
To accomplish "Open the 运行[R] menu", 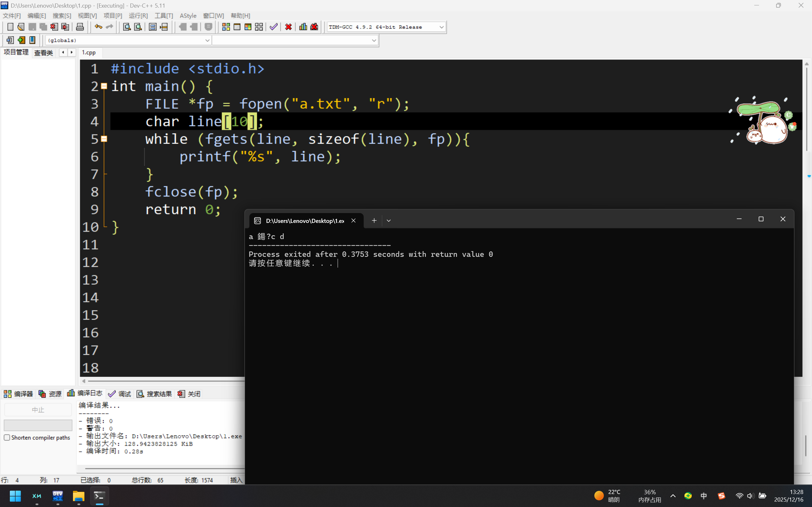I will pyautogui.click(x=138, y=16).
